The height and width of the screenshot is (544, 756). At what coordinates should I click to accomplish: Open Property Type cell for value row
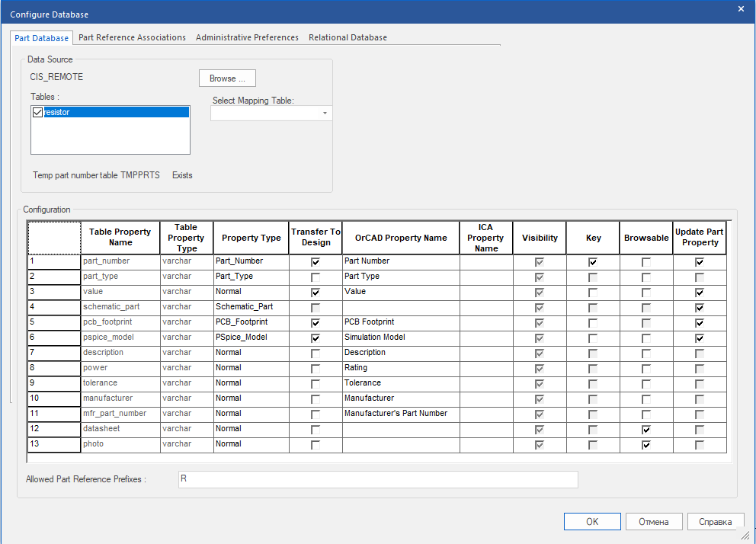click(251, 292)
